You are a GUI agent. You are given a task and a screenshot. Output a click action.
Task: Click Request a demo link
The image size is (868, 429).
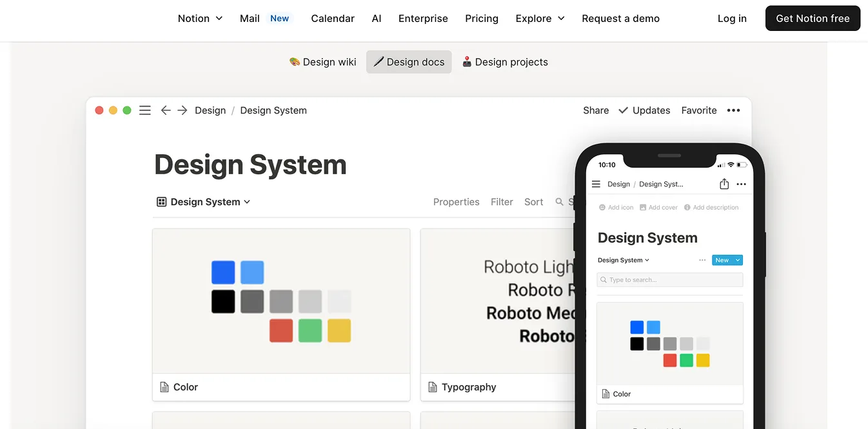620,19
